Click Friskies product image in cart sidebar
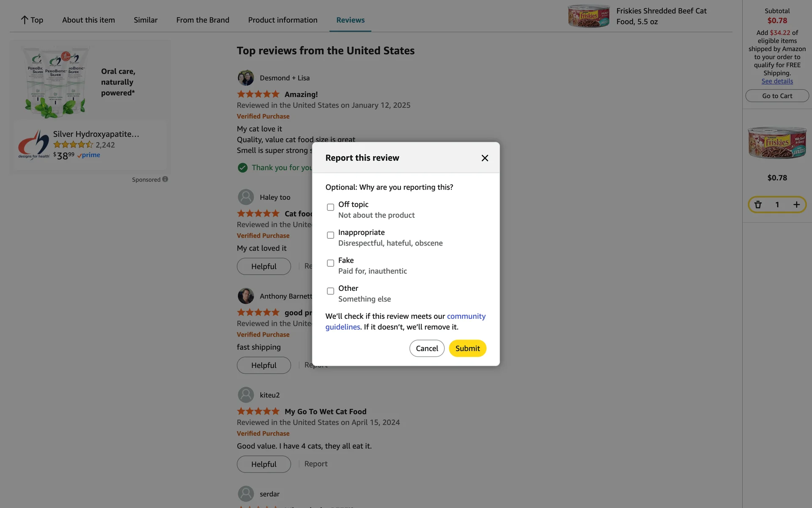The height and width of the screenshot is (508, 812). (777, 143)
